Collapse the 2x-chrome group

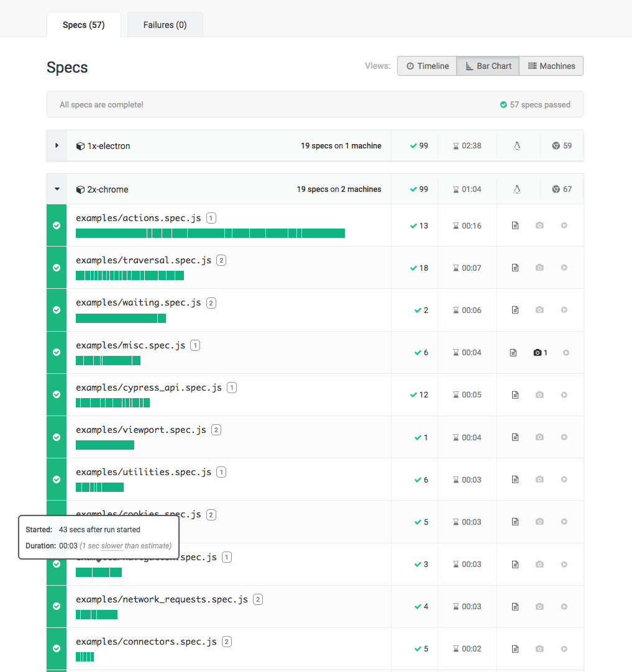tap(57, 189)
